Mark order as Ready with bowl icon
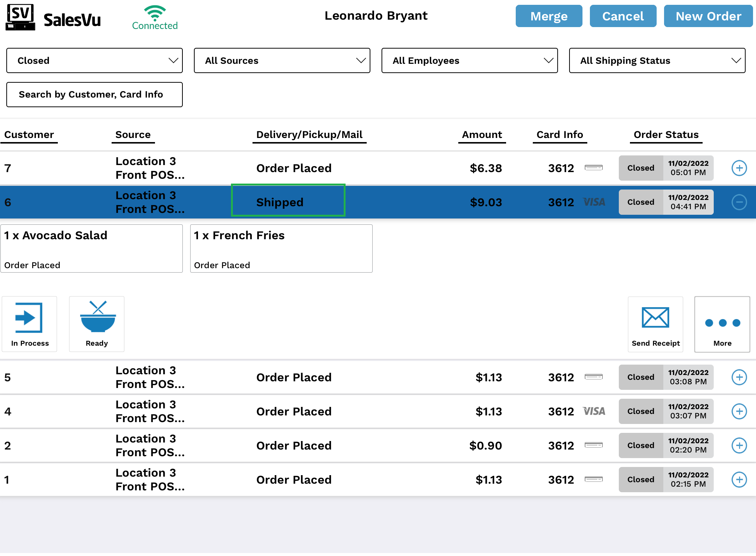Viewport: 756px width, 556px height. pyautogui.click(x=98, y=318)
